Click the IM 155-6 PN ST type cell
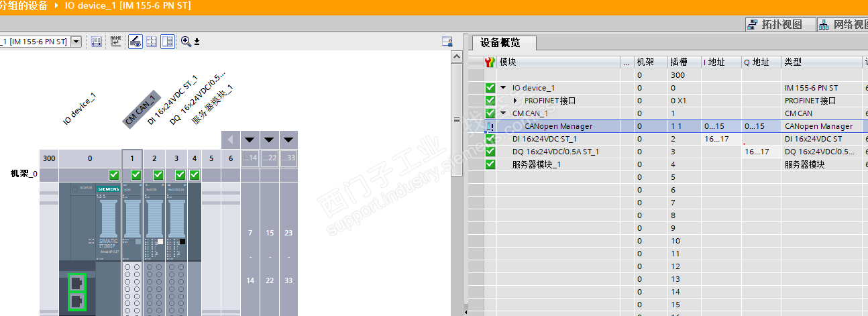This screenshot has height=316, width=868. click(822, 88)
